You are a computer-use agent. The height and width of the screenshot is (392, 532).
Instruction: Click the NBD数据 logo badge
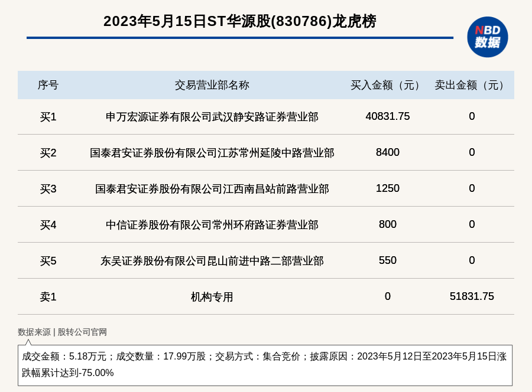(487, 37)
